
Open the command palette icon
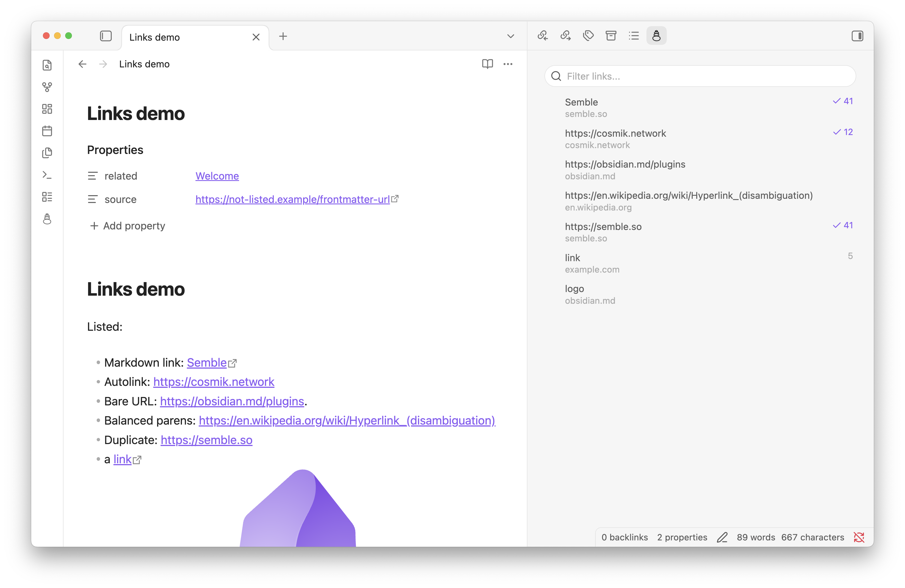(x=47, y=175)
